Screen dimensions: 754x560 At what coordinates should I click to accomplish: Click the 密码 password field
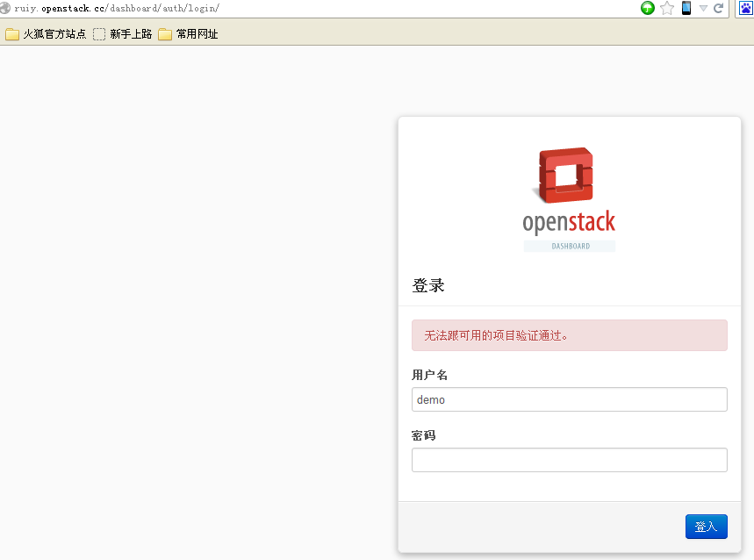pyautogui.click(x=570, y=460)
